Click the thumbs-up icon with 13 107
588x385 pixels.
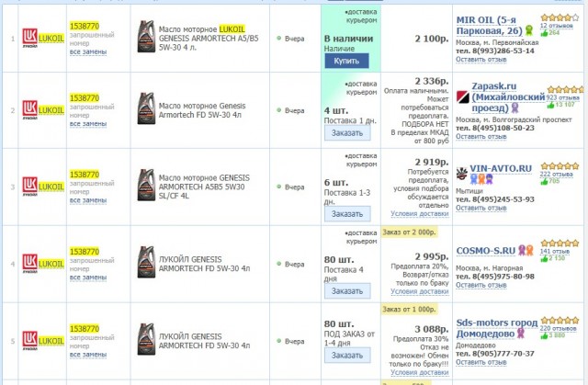point(550,105)
